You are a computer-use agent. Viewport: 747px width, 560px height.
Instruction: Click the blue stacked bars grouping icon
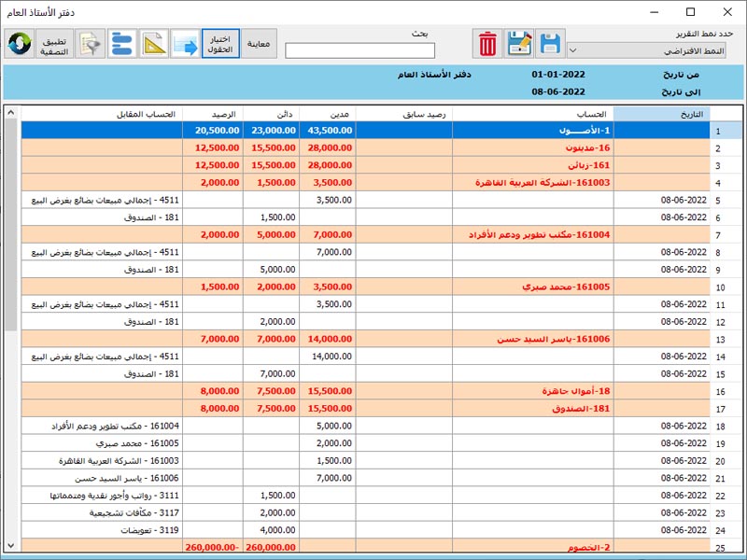122,44
